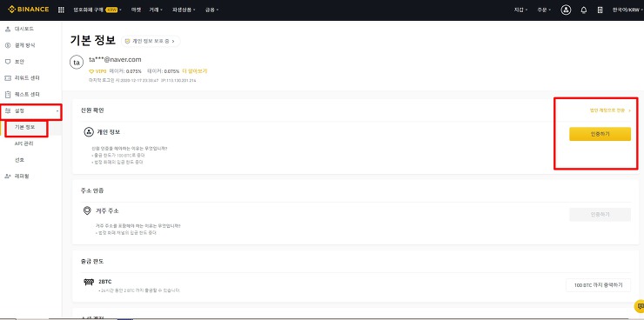Click the app download icon in header
The image size is (644, 320).
600,10
